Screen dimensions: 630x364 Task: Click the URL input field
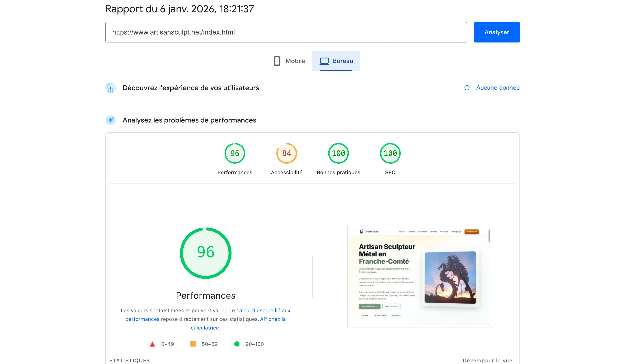(x=286, y=32)
